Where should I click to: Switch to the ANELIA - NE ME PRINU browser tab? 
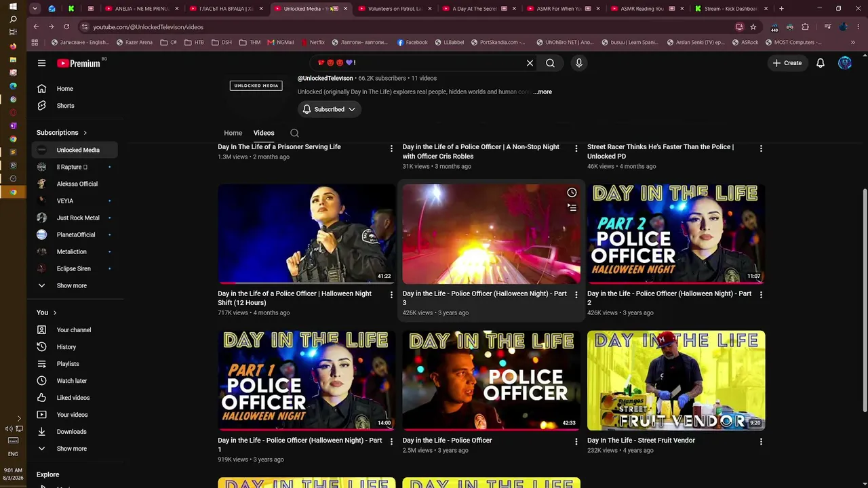coord(142,9)
